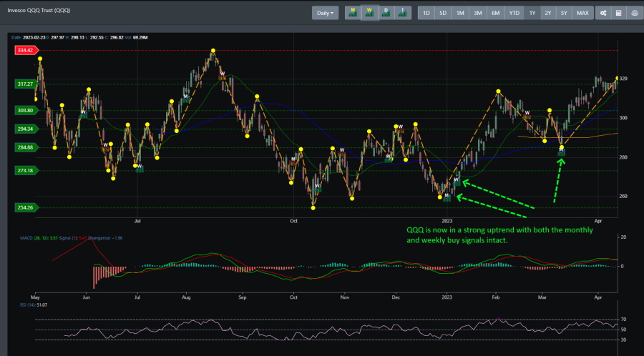This screenshot has width=644, height=356.
Task: Open the balance scales compare icon
Action: click(x=634, y=13)
